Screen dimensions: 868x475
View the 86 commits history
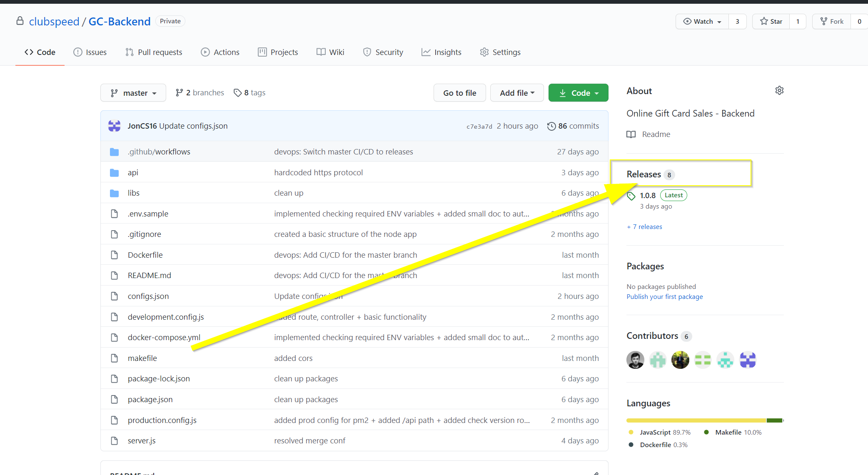click(x=573, y=126)
